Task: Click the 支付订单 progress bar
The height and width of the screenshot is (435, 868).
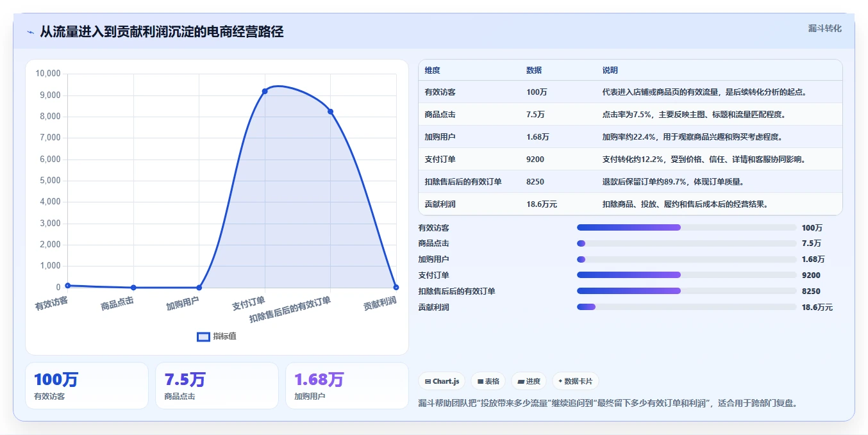Action: 687,275
